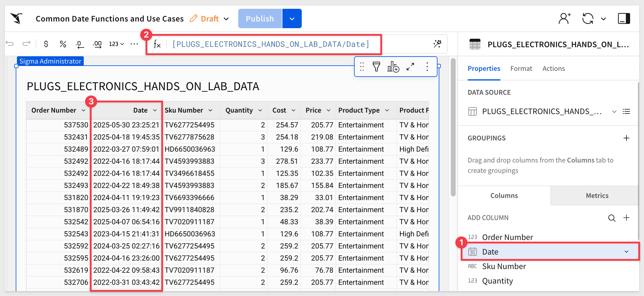The width and height of the screenshot is (644, 296).
Task: Click the table's vertical scrollbar
Action: point(453,127)
